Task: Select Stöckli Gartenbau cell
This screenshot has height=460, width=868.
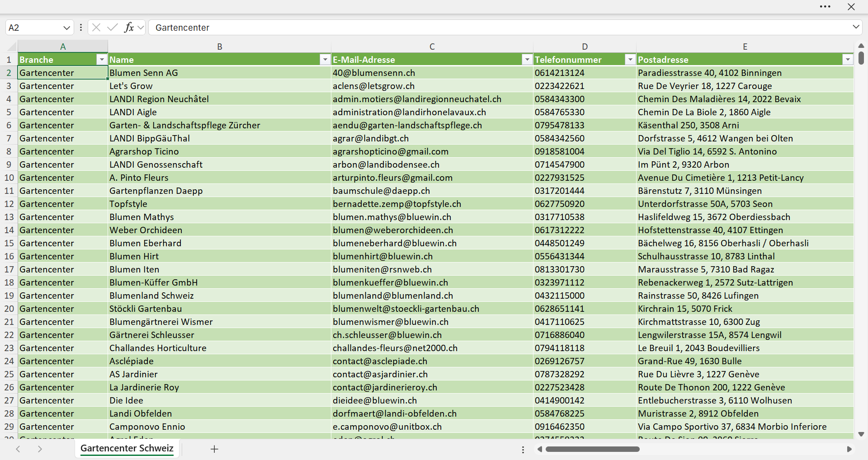Action: tap(220, 309)
